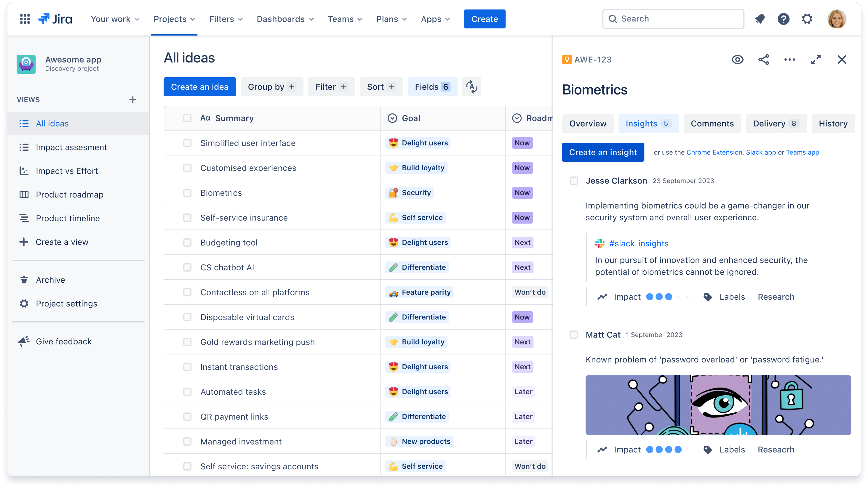Click the share icon on AWE-123

tap(763, 60)
